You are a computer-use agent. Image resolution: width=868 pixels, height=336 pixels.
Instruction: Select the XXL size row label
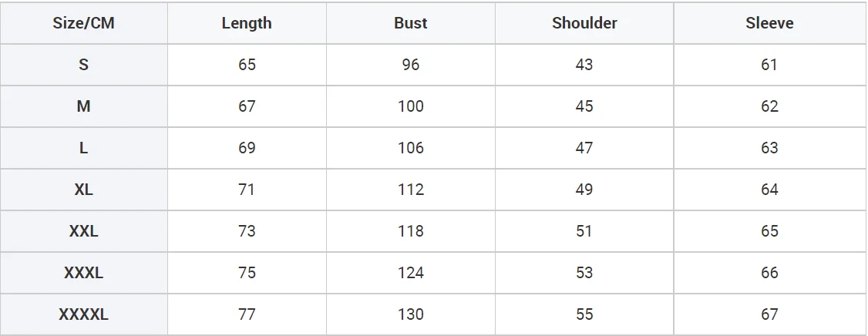(x=83, y=231)
